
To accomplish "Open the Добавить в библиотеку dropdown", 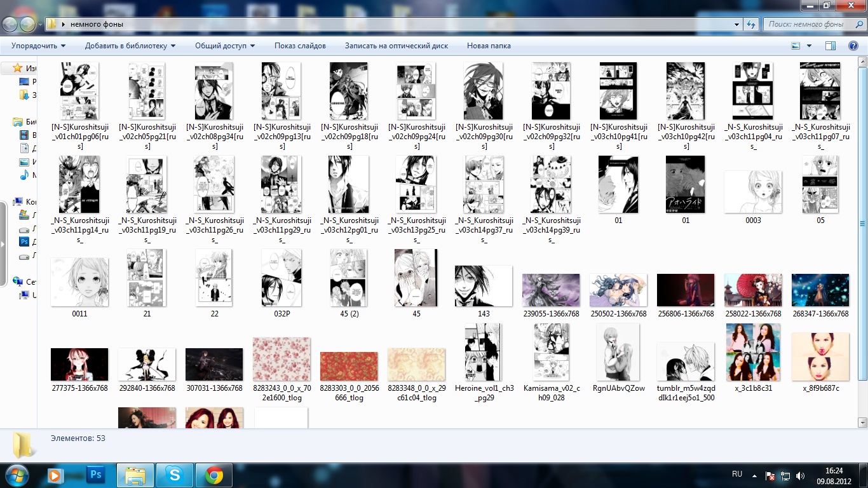I will tap(130, 46).
